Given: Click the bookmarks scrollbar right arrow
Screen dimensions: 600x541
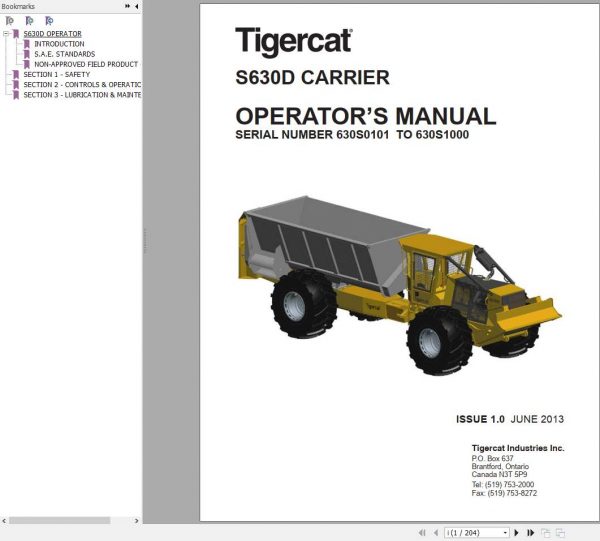Looking at the screenshot, I should pos(137,521).
